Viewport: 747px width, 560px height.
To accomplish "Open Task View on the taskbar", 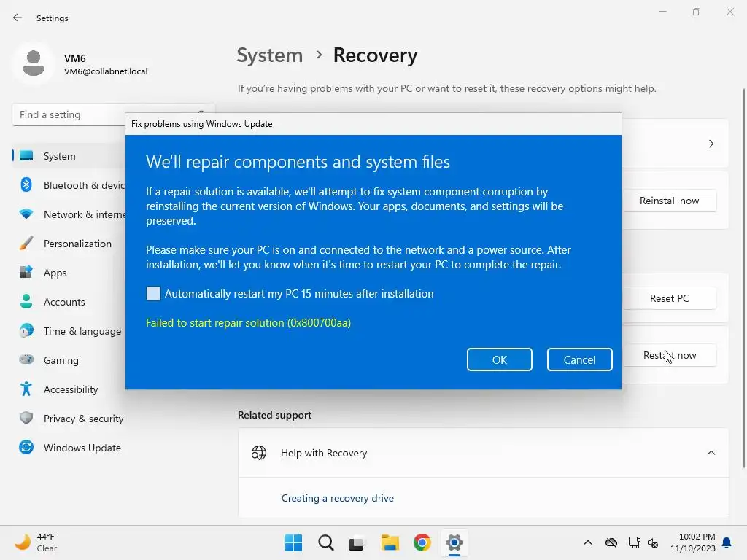I will coord(356,542).
